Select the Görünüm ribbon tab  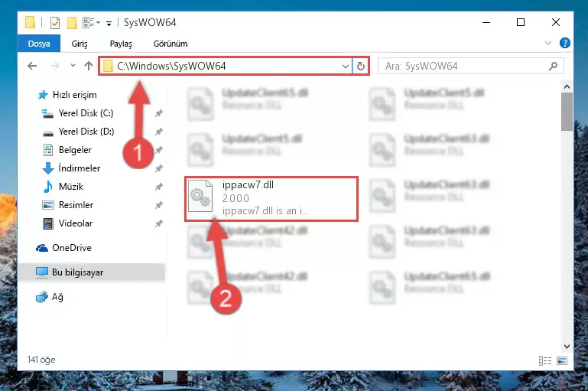[x=171, y=44]
